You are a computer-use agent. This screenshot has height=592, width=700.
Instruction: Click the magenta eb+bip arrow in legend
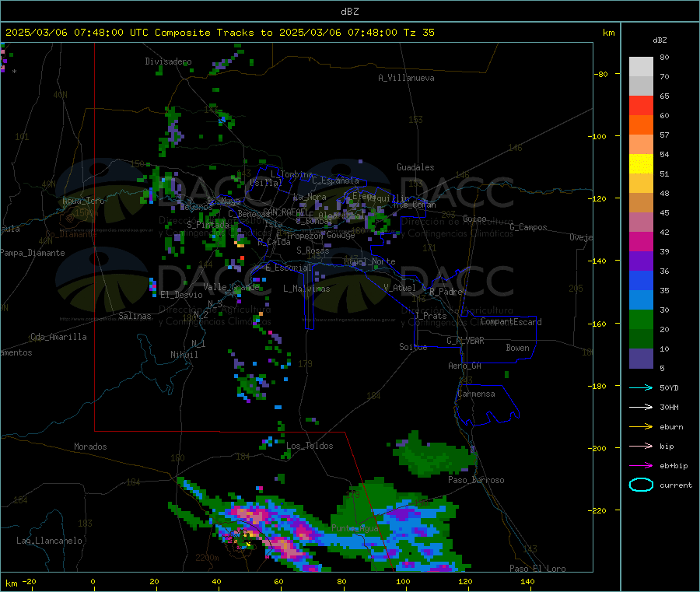(641, 465)
